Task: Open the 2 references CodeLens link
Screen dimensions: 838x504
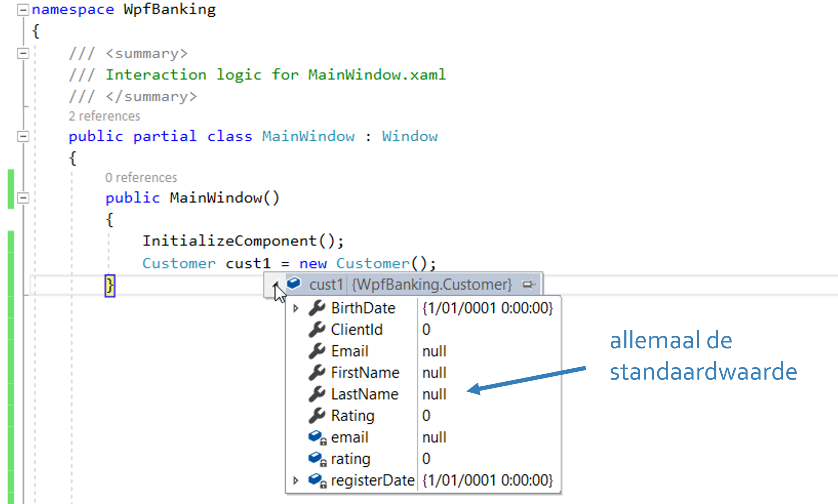Action: click(104, 116)
